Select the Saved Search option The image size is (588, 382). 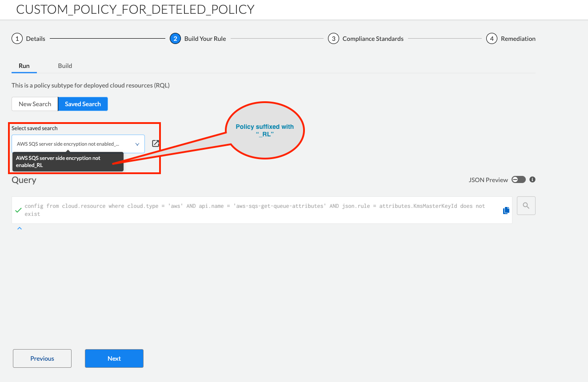83,104
